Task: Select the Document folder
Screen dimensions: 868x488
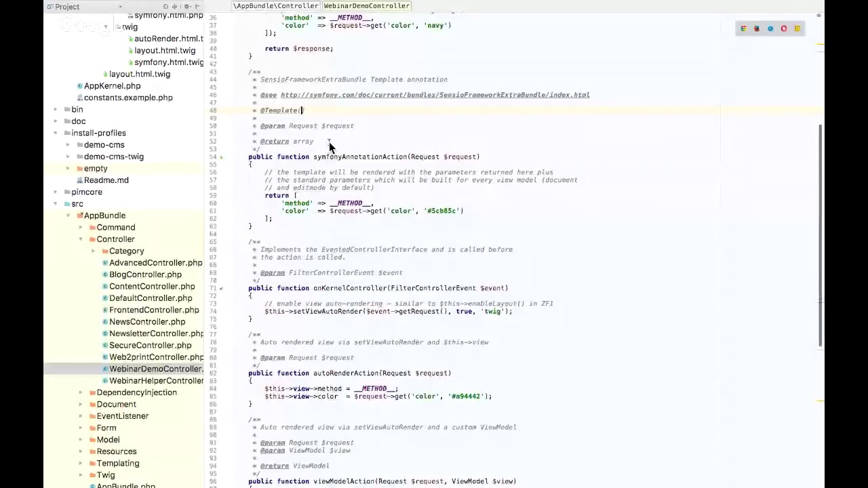Action: pos(116,405)
